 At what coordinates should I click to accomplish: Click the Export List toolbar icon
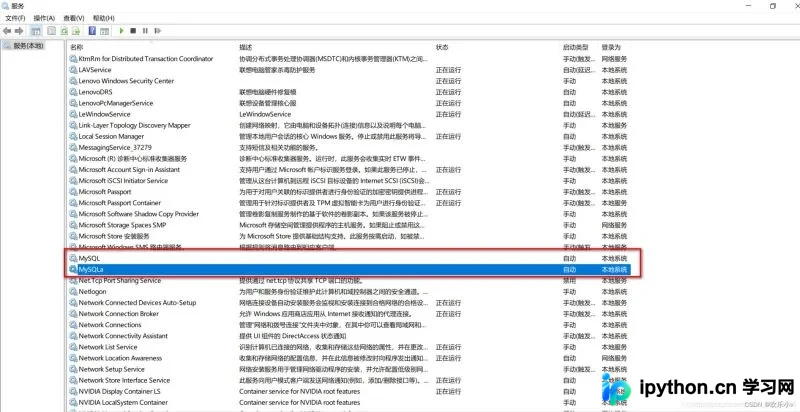[x=76, y=31]
